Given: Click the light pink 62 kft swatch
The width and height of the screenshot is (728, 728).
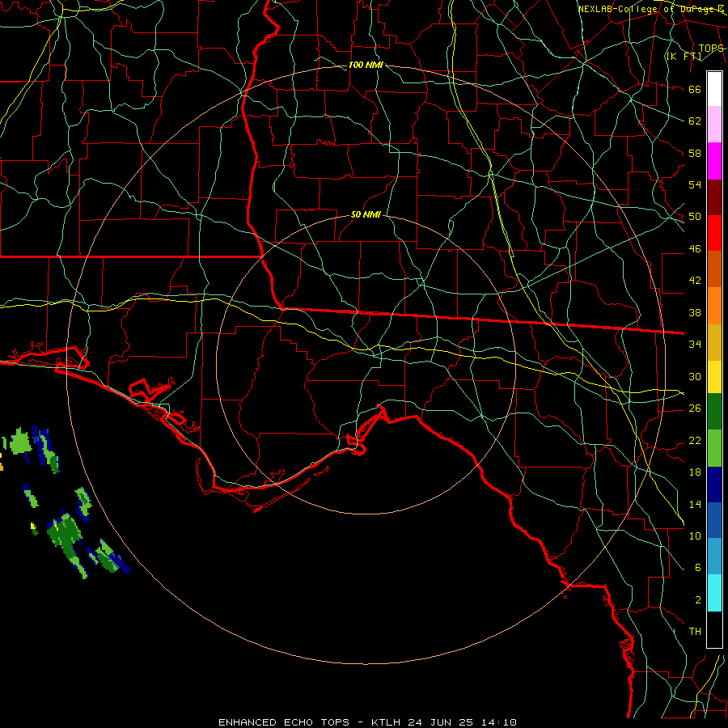Looking at the screenshot, I should (714, 125).
